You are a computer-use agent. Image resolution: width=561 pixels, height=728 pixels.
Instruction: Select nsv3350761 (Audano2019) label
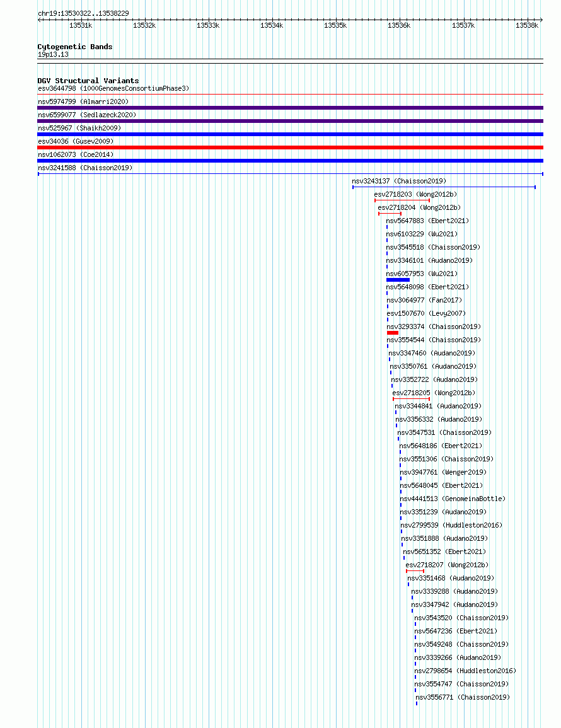pos(433,366)
